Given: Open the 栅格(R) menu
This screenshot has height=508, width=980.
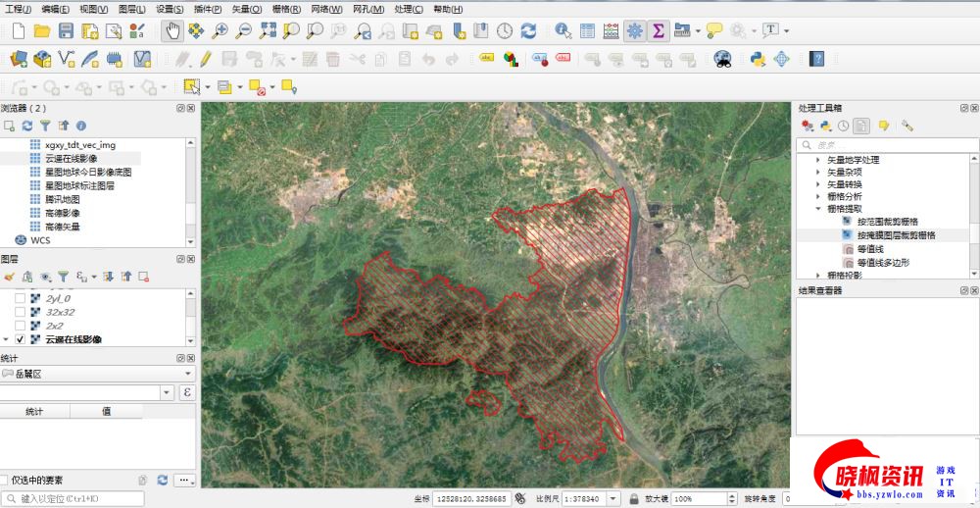Looking at the screenshot, I should click(287, 10).
